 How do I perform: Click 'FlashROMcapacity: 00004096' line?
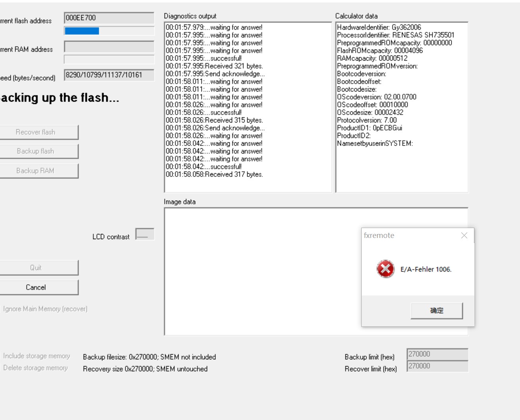point(380,51)
